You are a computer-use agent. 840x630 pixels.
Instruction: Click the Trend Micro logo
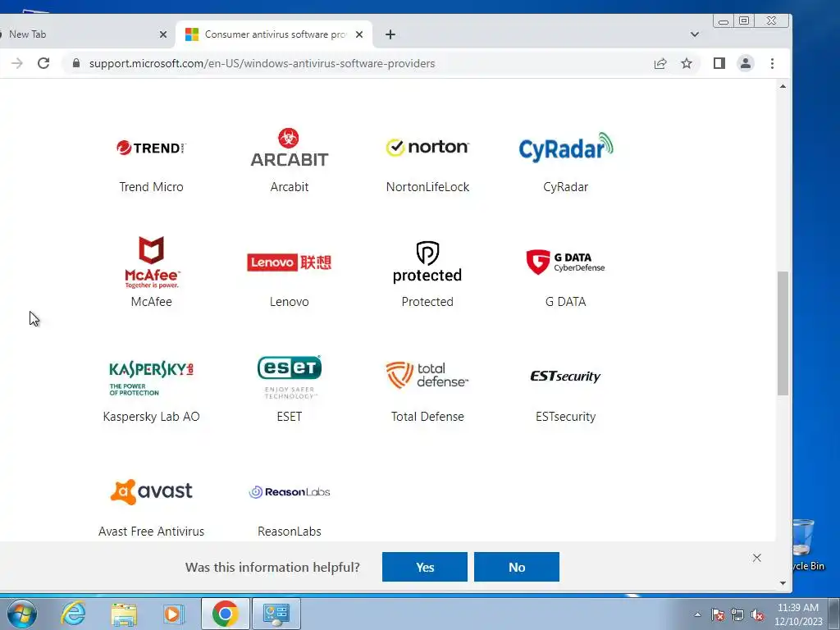pyautogui.click(x=151, y=148)
